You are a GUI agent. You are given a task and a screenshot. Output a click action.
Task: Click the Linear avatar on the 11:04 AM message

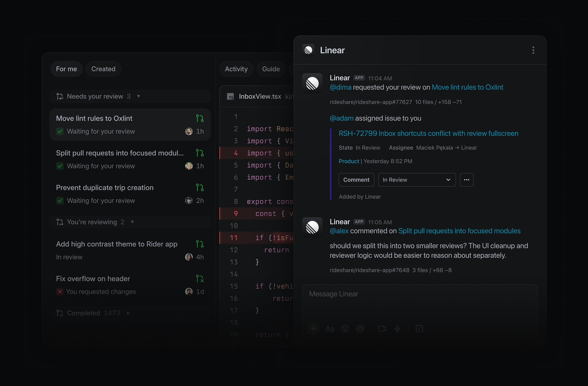[x=312, y=83]
